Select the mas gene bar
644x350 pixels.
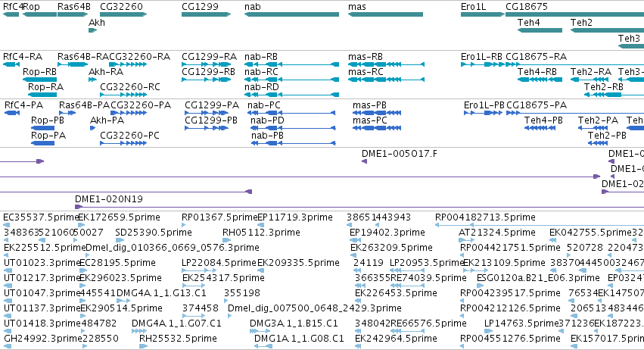pos(385,14)
